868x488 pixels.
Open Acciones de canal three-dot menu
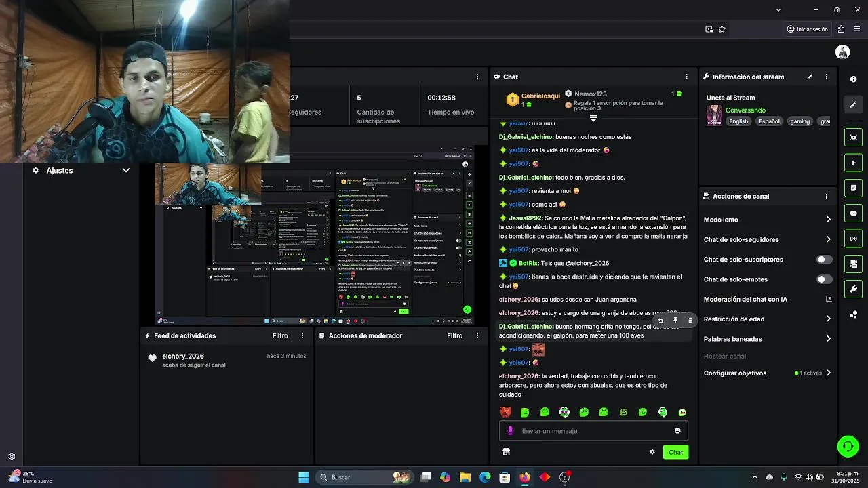(826, 196)
